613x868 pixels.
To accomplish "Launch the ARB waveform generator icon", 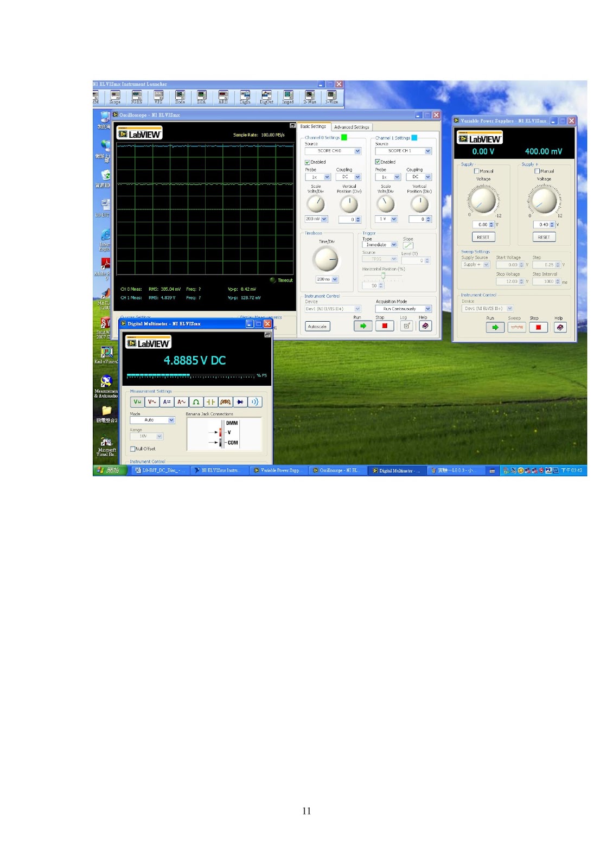I will click(x=223, y=97).
